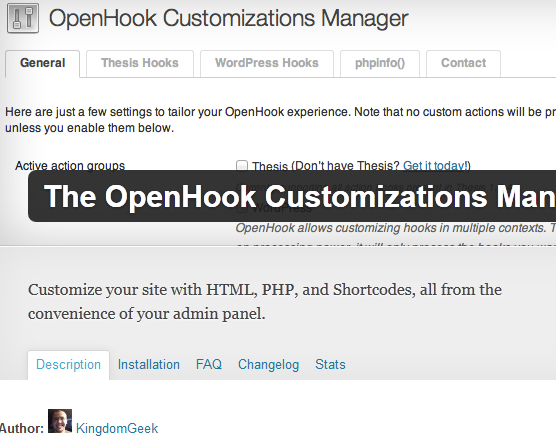
Task: Show the Stats plugin tab
Action: click(x=330, y=365)
